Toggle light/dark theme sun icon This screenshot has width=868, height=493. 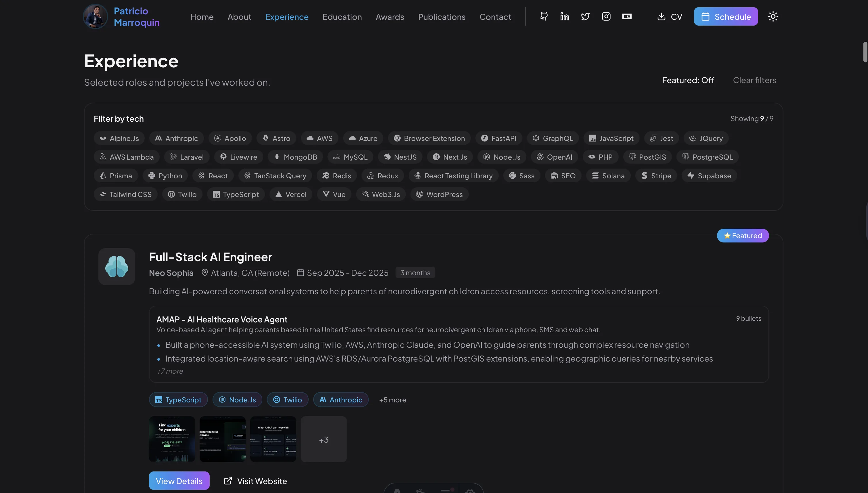coord(773,17)
